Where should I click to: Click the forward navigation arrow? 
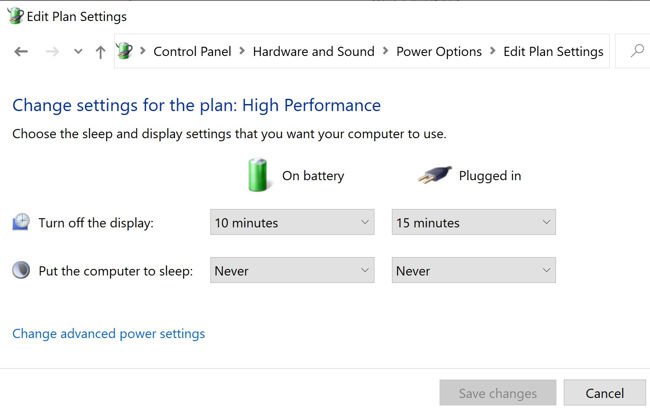pyautogui.click(x=53, y=52)
